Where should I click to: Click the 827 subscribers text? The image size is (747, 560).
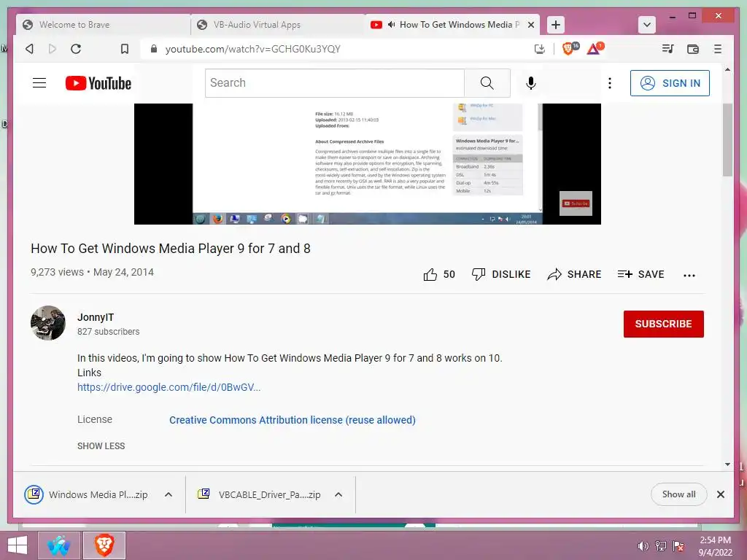coord(108,332)
